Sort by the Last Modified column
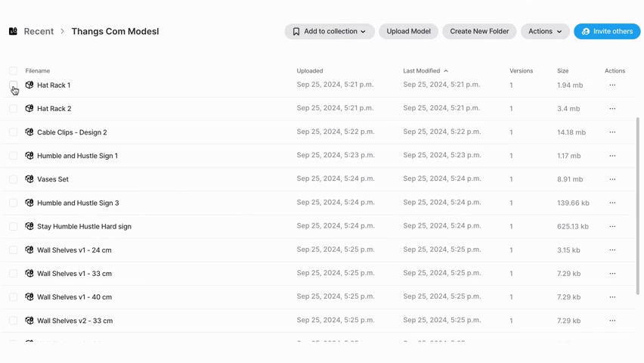The width and height of the screenshot is (644, 363). 421,71
